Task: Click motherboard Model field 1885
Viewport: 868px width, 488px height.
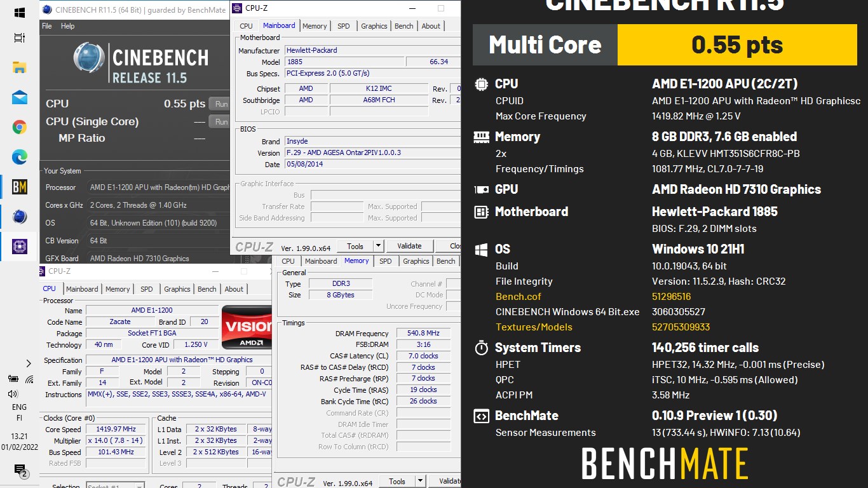Action: tap(344, 62)
